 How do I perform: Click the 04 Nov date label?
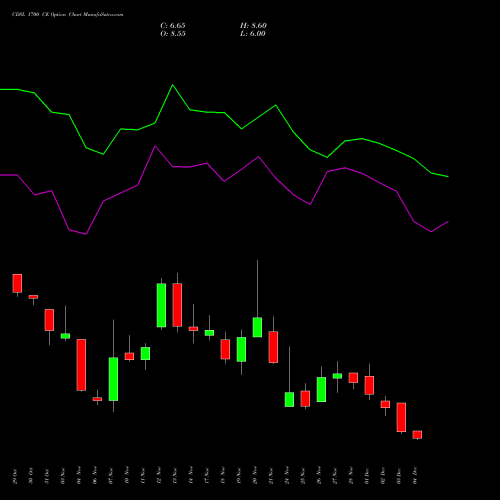pos(79,476)
